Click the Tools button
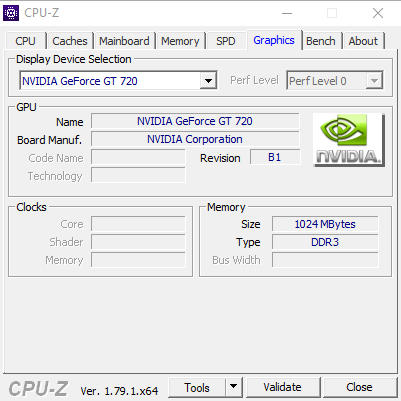Image resolution: width=401 pixels, height=401 pixels. coord(197,387)
